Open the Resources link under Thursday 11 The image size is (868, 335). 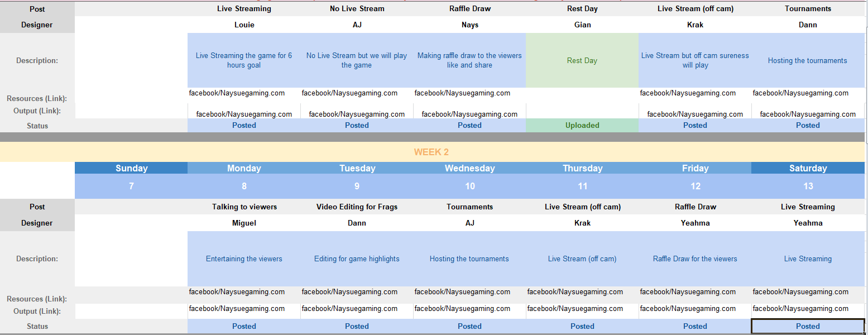(x=575, y=292)
